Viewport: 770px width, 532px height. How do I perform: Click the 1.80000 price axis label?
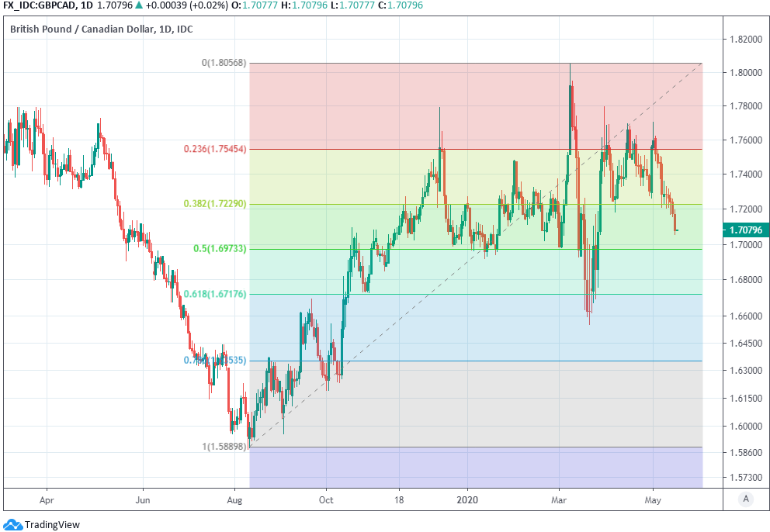[744, 73]
